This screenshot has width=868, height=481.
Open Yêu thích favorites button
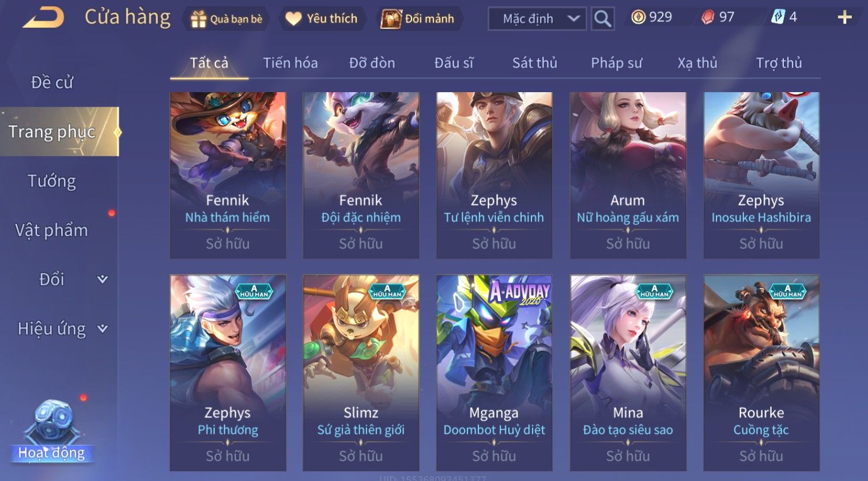322,19
